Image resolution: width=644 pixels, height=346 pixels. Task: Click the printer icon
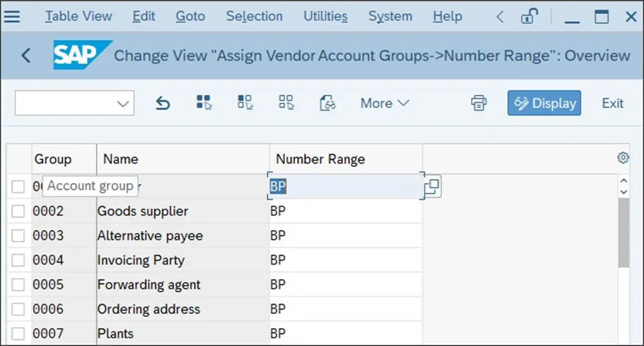[479, 103]
